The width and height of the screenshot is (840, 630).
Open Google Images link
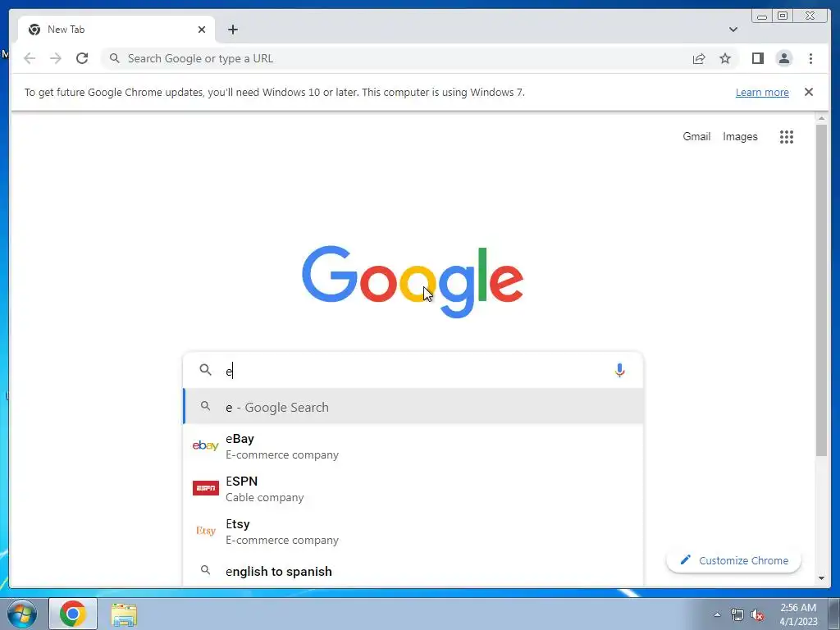click(x=740, y=137)
